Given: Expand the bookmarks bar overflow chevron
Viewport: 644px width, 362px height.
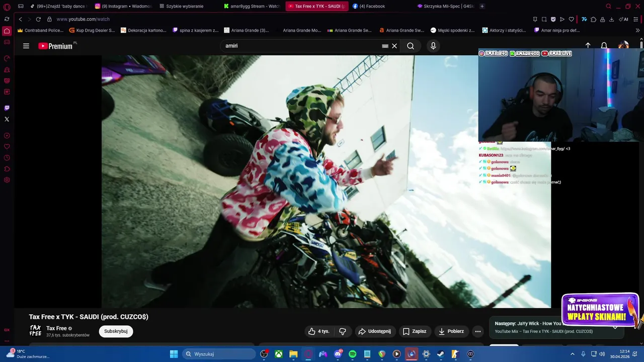Looking at the screenshot, I should [637, 30].
